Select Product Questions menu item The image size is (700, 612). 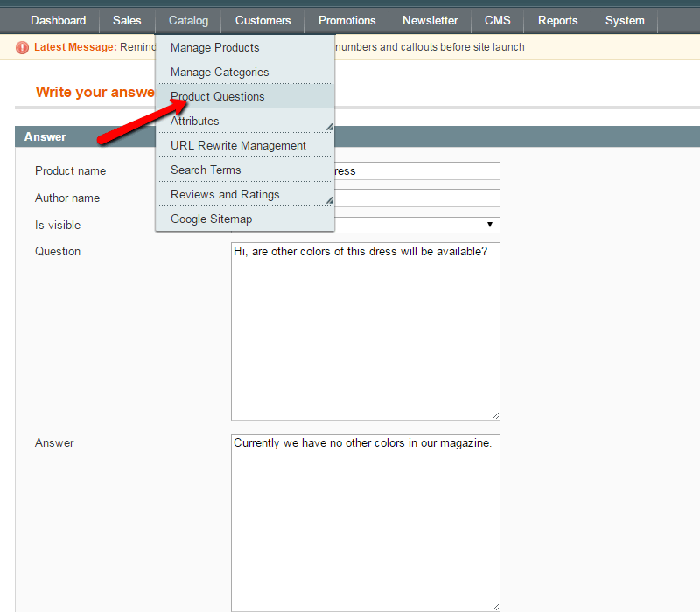217,96
